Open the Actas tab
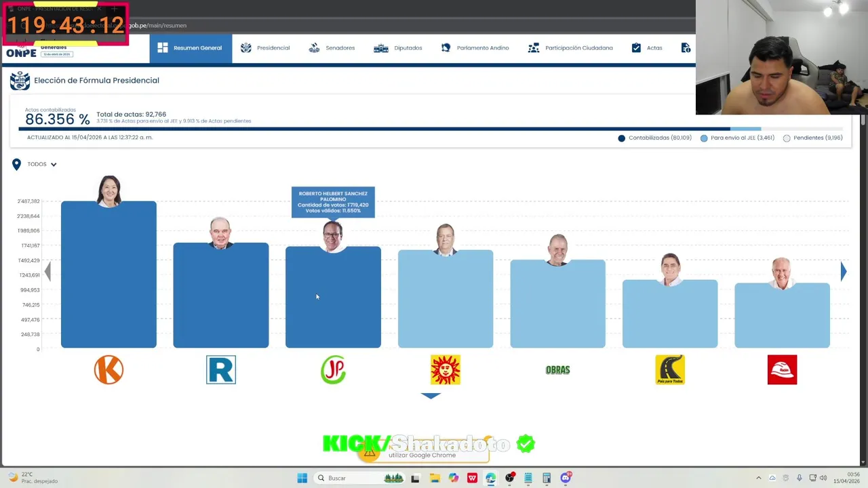Image resolution: width=868 pixels, height=488 pixels. tap(647, 48)
